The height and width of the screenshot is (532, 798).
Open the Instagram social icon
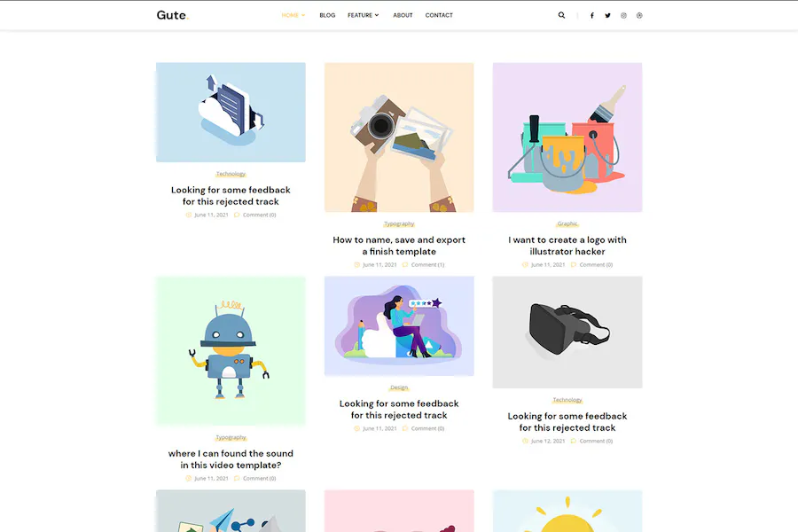tap(623, 15)
